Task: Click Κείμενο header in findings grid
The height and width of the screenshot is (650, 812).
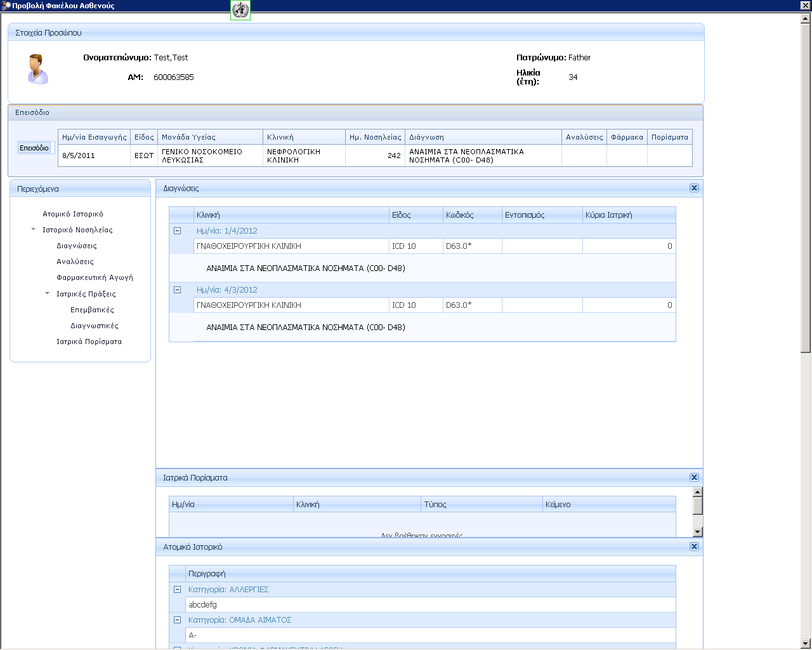Action: tap(609, 505)
